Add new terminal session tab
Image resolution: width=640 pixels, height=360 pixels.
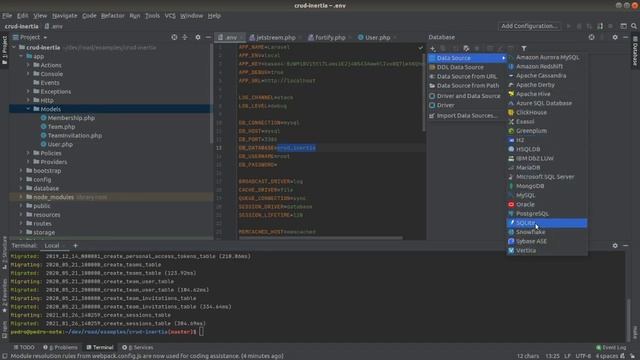75,245
